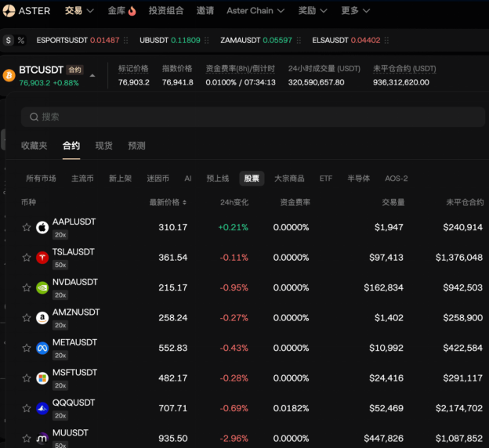Open the 更多 dropdown menu
The width and height of the screenshot is (489, 448).
point(356,11)
